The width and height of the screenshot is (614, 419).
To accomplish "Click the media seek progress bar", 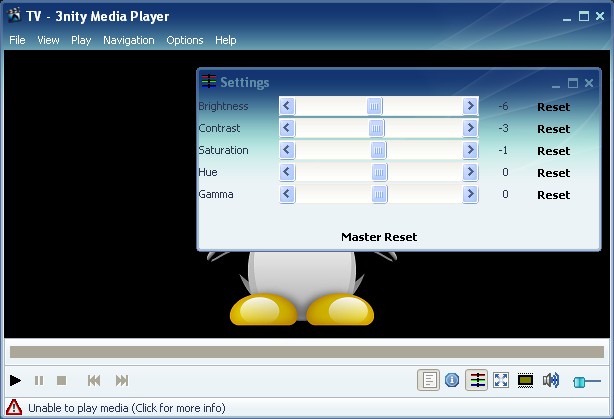I will pyautogui.click(x=307, y=352).
